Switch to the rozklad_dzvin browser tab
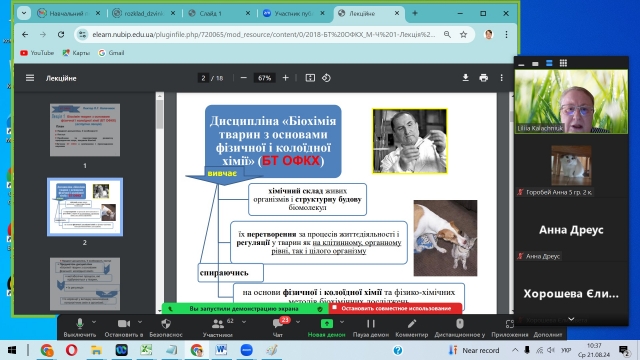This screenshot has height=360, width=640. tap(144, 13)
